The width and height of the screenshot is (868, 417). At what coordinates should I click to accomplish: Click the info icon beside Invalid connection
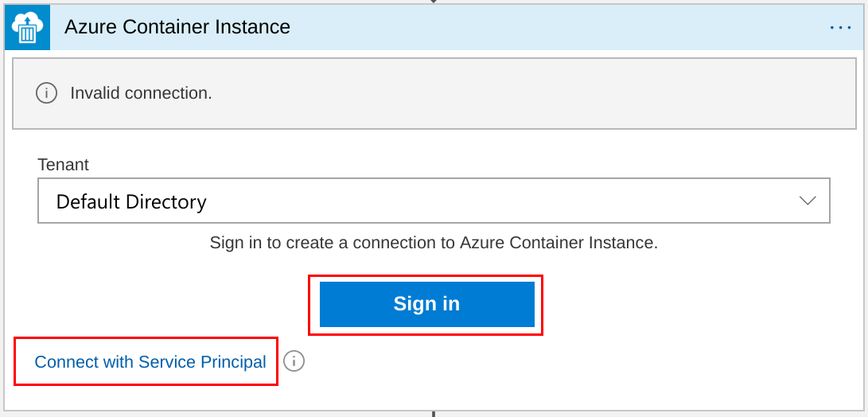click(x=46, y=93)
